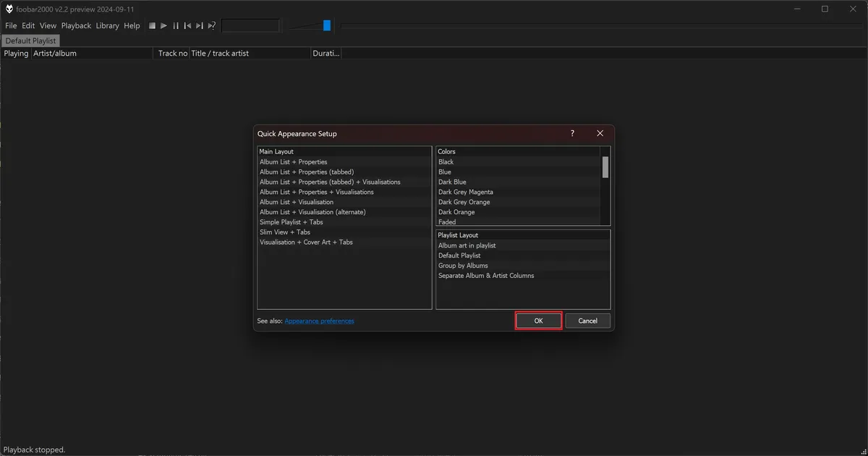Click the Play button in toolbar
The image size is (868, 456).
point(164,25)
